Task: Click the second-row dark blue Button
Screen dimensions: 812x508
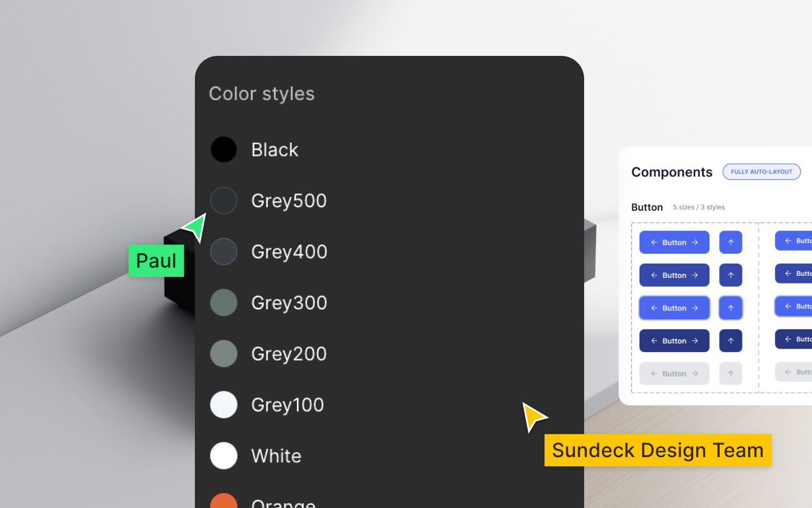Action: [674, 275]
